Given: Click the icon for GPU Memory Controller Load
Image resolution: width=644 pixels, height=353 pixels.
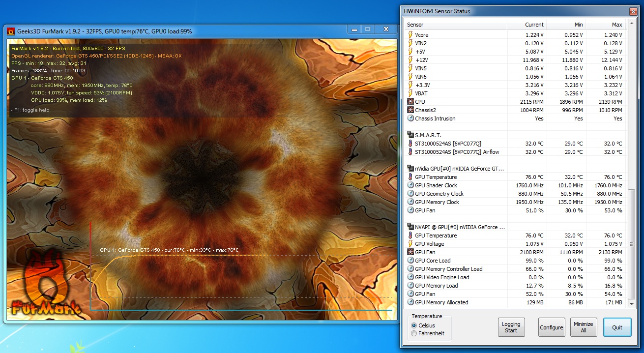Looking at the screenshot, I should coord(410,269).
